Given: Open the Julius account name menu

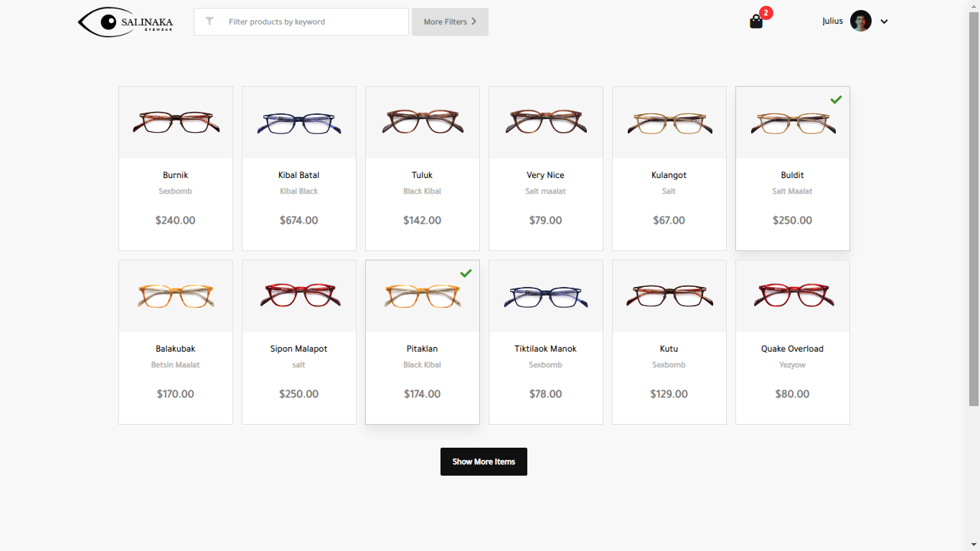Looking at the screenshot, I should (832, 22).
